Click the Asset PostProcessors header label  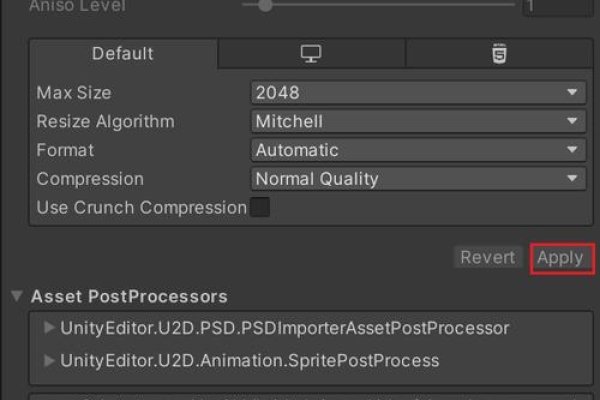point(129,297)
